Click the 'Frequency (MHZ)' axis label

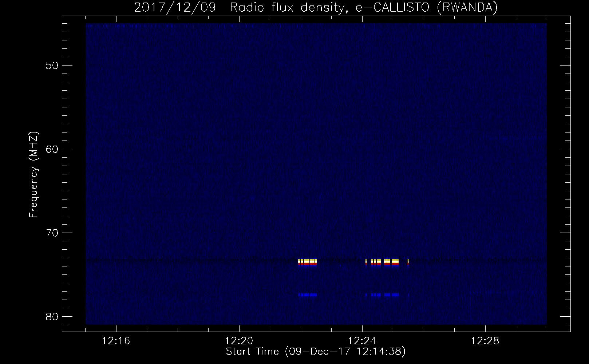33,175
